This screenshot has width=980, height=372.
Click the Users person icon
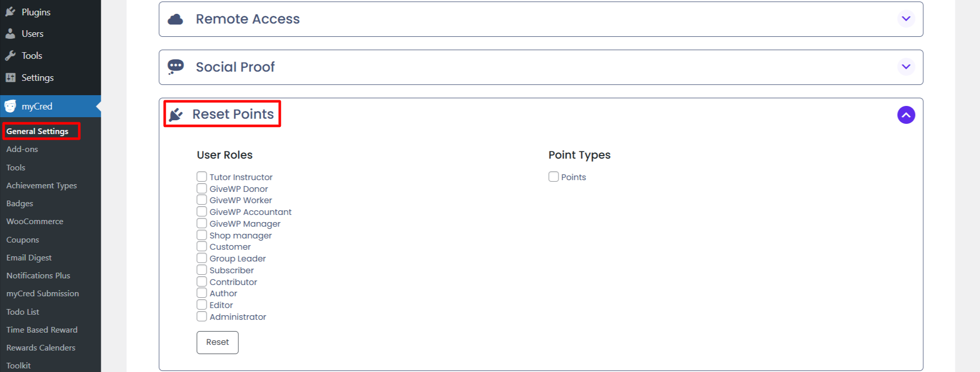pos(10,34)
